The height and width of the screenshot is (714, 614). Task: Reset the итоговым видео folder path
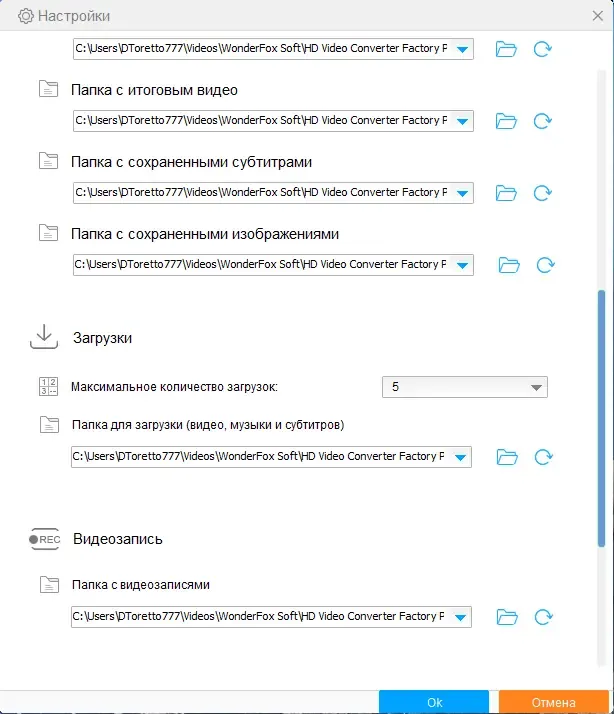pyautogui.click(x=543, y=121)
